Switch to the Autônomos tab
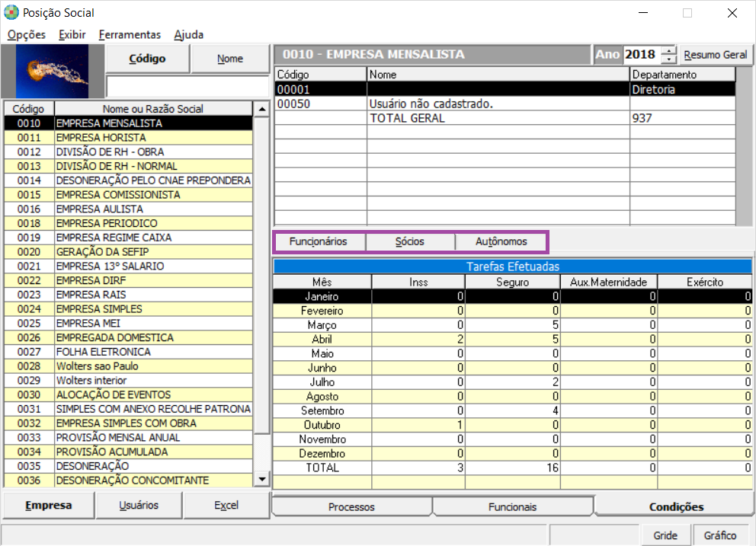 coord(501,241)
